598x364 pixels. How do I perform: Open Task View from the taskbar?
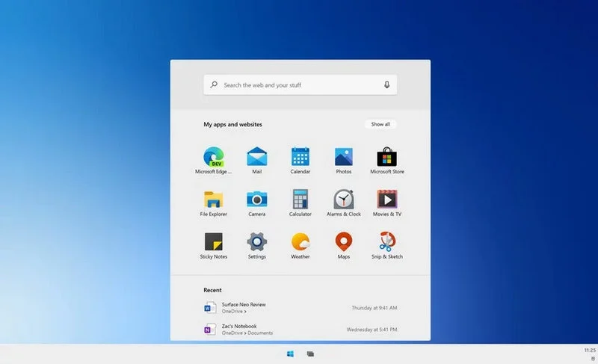pos(310,354)
